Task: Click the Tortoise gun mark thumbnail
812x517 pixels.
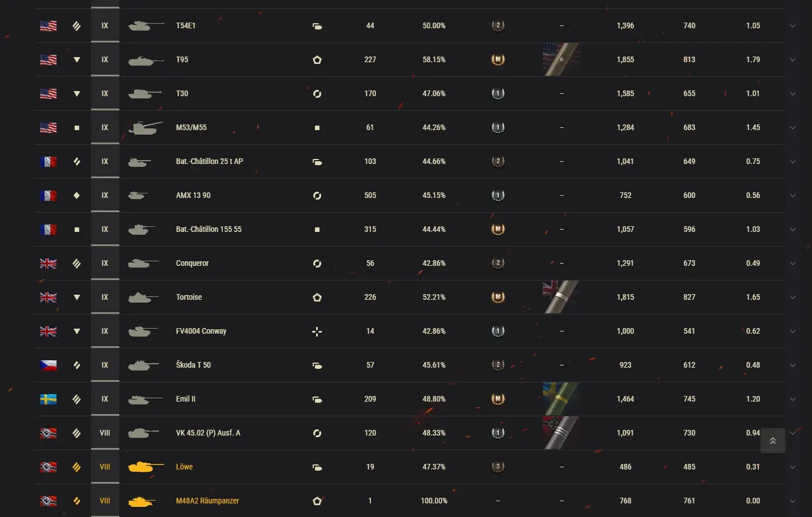Action: [x=561, y=297]
